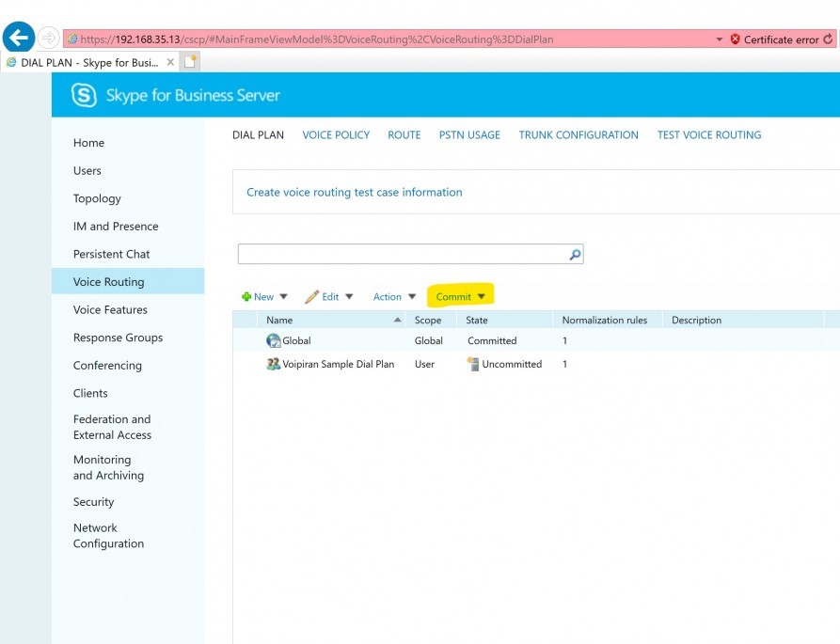Click the Edit toolbar label
The width and height of the screenshot is (840, 644).
click(330, 296)
